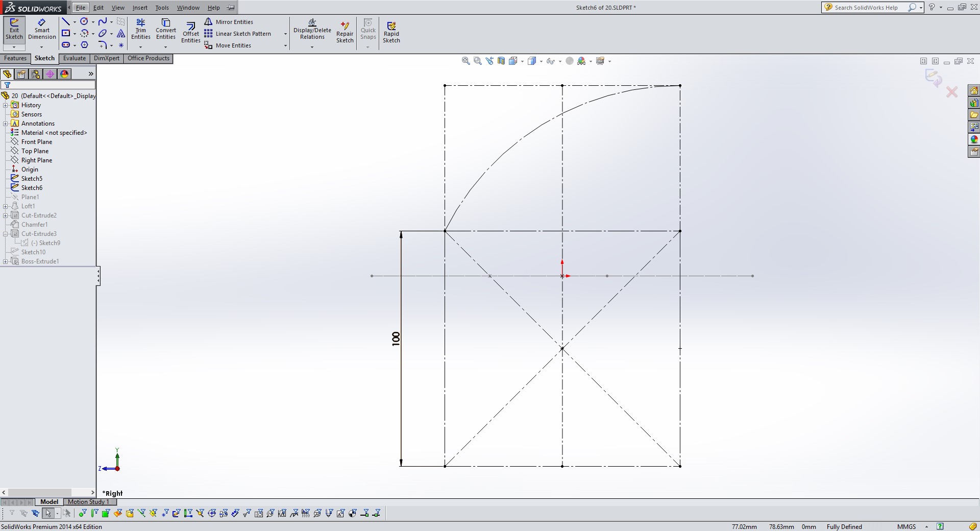980x531 pixels.
Task: Click Mirror Entities
Action: [x=229, y=22]
